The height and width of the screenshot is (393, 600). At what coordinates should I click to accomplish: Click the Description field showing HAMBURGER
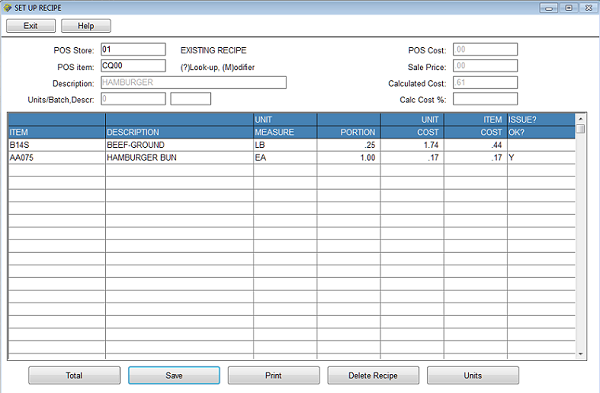click(194, 82)
